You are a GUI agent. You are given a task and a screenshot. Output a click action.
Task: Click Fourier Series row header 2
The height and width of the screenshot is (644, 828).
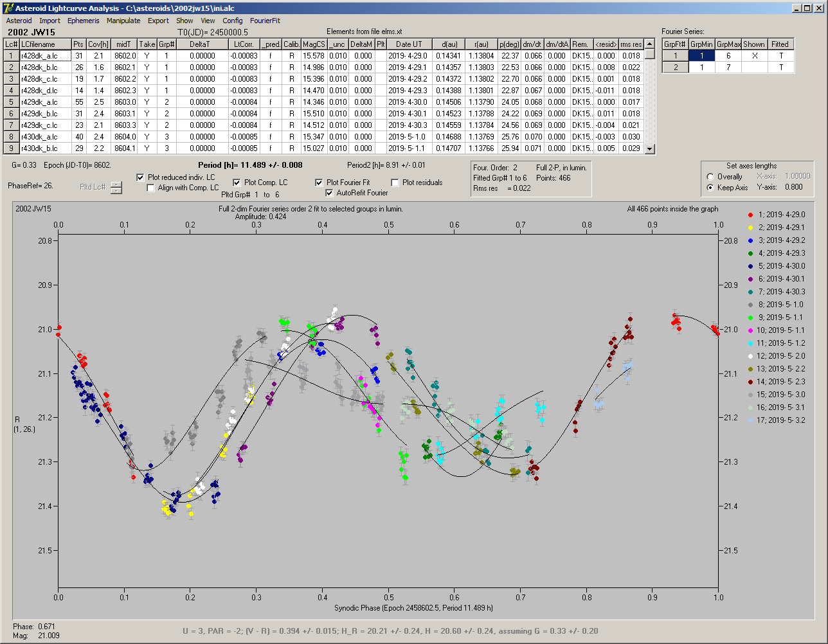676,67
